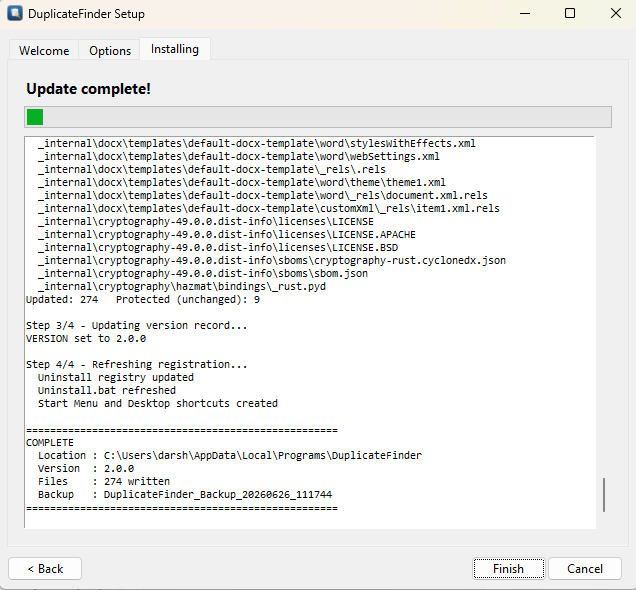Viewport: 636px width, 590px height.
Task: Click the Finish button
Action: click(508, 569)
